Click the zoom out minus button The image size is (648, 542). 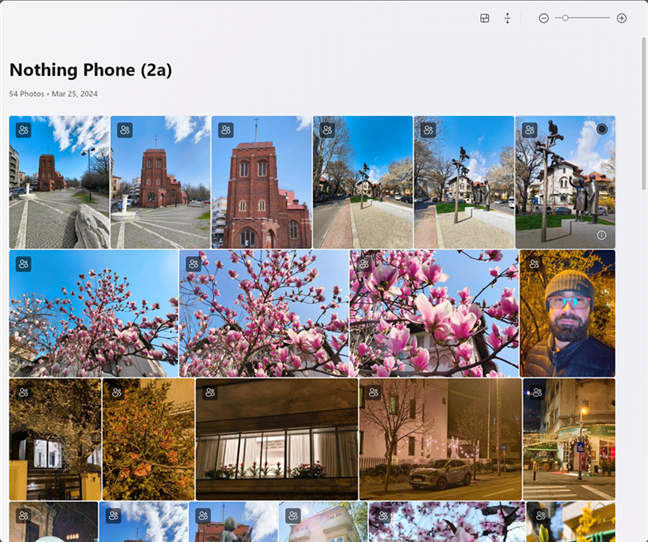coord(543,18)
